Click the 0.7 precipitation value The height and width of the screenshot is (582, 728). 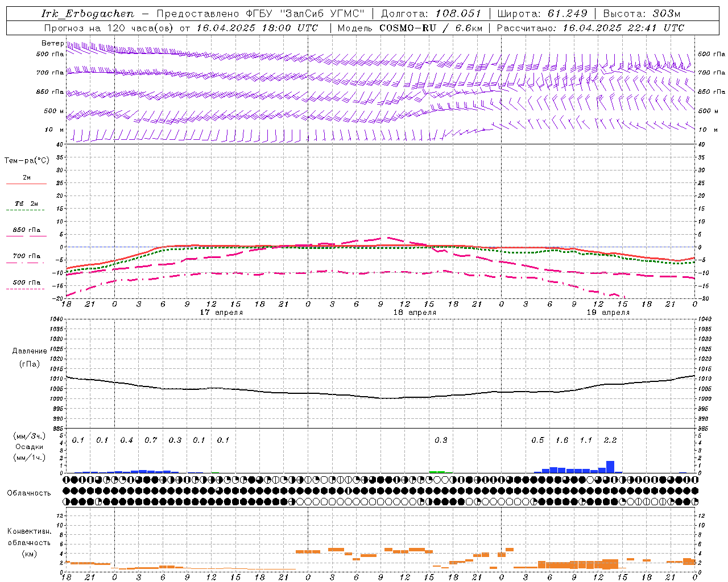(x=151, y=440)
